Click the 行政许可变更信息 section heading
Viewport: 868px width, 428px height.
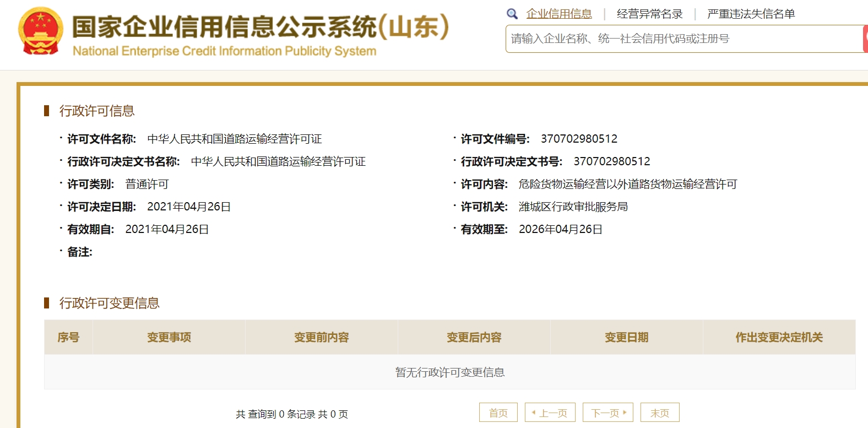click(x=110, y=303)
